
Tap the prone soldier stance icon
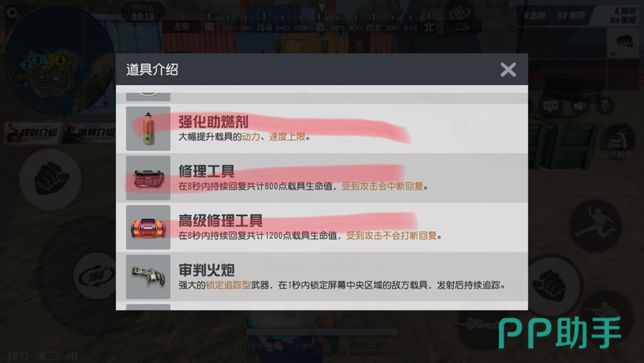click(477, 324)
